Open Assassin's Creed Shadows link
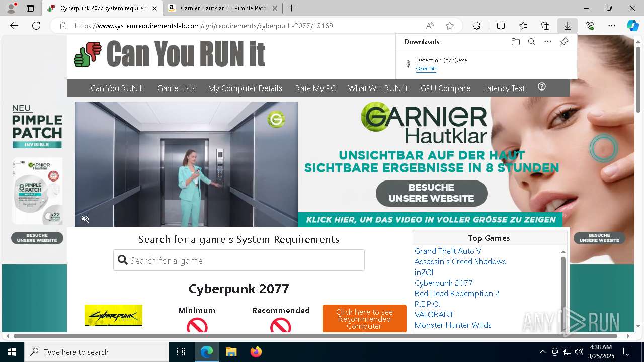The image size is (644, 362). [460, 261]
